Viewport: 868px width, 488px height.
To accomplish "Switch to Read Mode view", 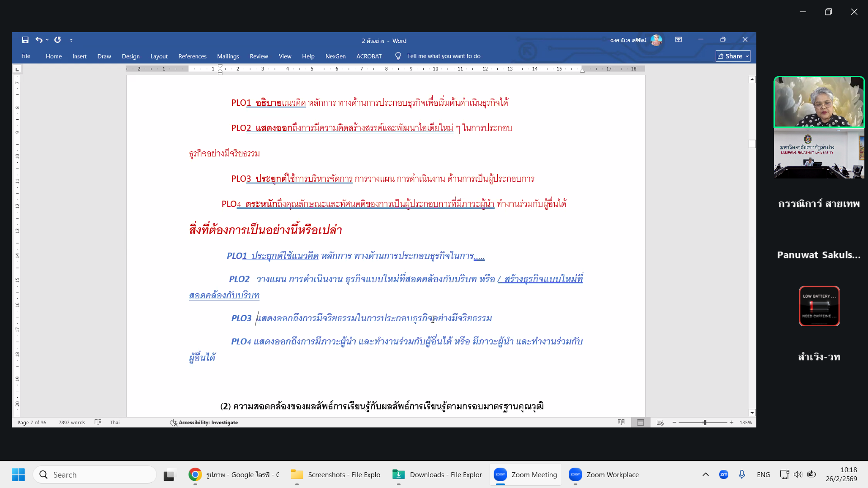I will [x=621, y=422].
